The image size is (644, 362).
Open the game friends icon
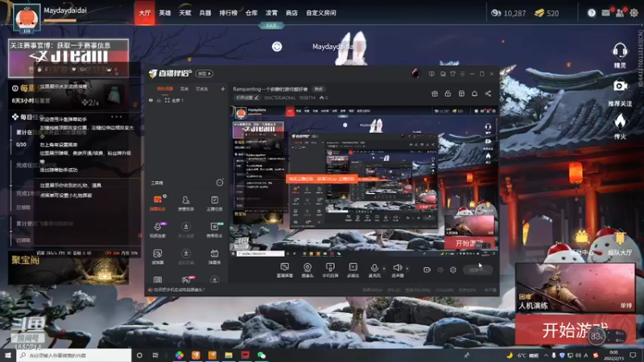[x=620, y=13]
